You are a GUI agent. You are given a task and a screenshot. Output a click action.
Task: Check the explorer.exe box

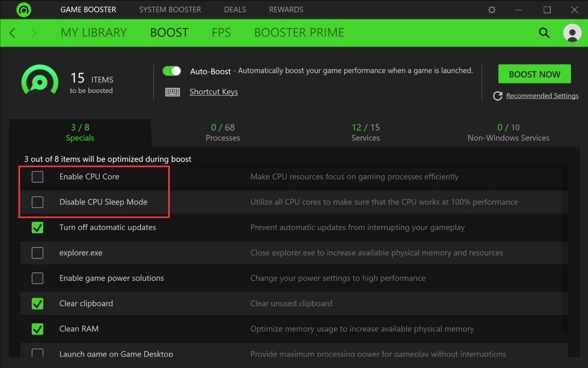tap(37, 253)
